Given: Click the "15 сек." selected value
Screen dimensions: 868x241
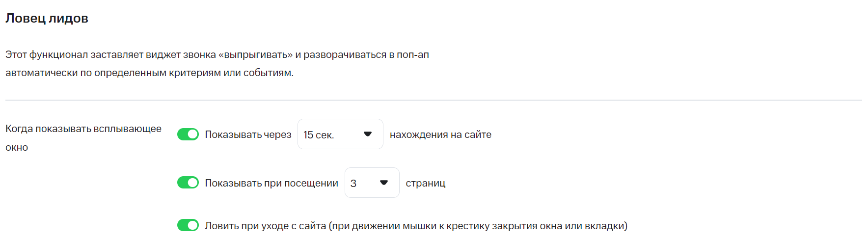Looking at the screenshot, I should point(319,135).
